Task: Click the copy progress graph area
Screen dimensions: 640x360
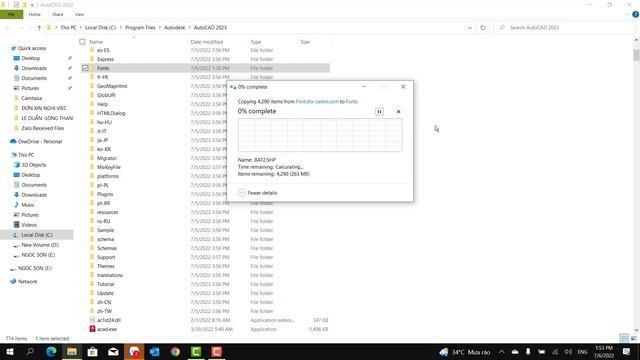Action: pyautogui.click(x=320, y=135)
